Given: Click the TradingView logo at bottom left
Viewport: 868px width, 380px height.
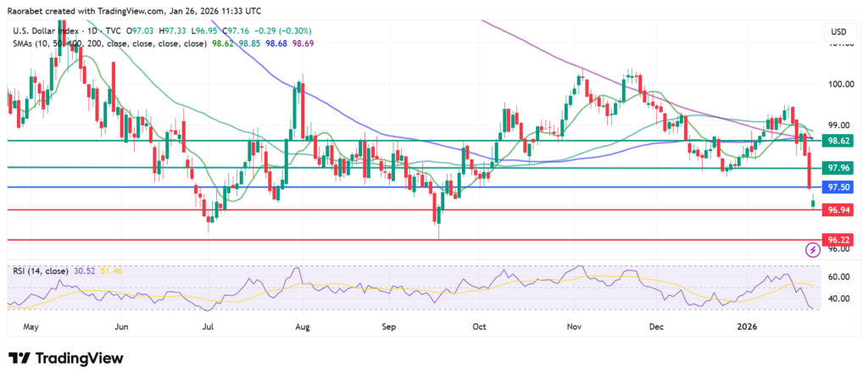Looking at the screenshot, I should coord(64,359).
